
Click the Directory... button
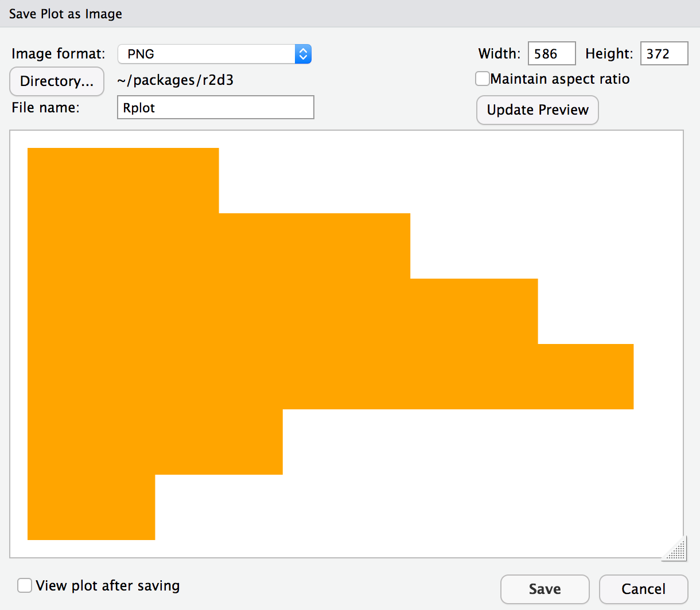(x=56, y=81)
